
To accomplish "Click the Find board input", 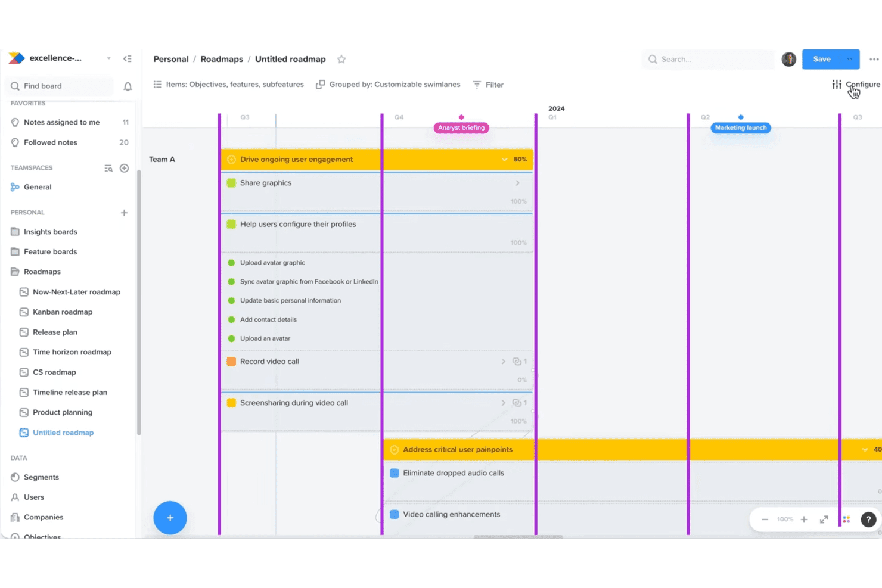I will [x=59, y=86].
